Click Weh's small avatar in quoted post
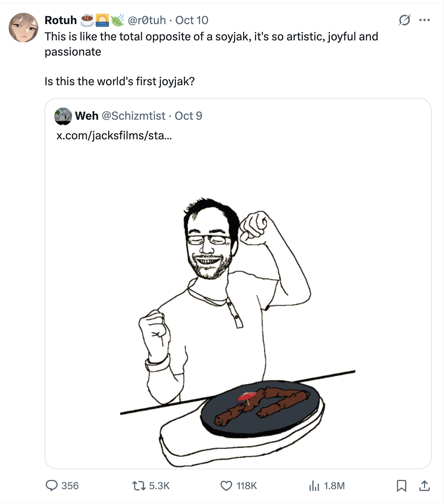Image resolution: width=444 pixels, height=504 pixels. click(x=63, y=116)
